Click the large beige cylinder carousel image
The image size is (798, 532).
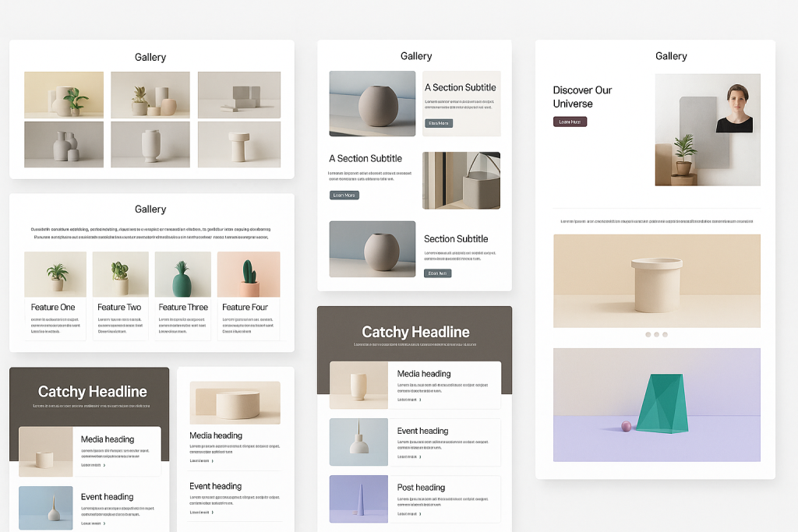click(657, 280)
